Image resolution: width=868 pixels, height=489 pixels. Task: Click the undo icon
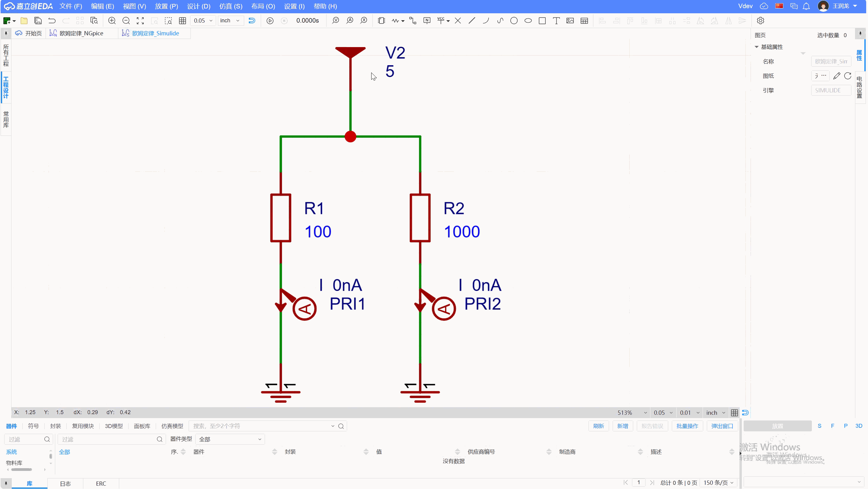52,21
